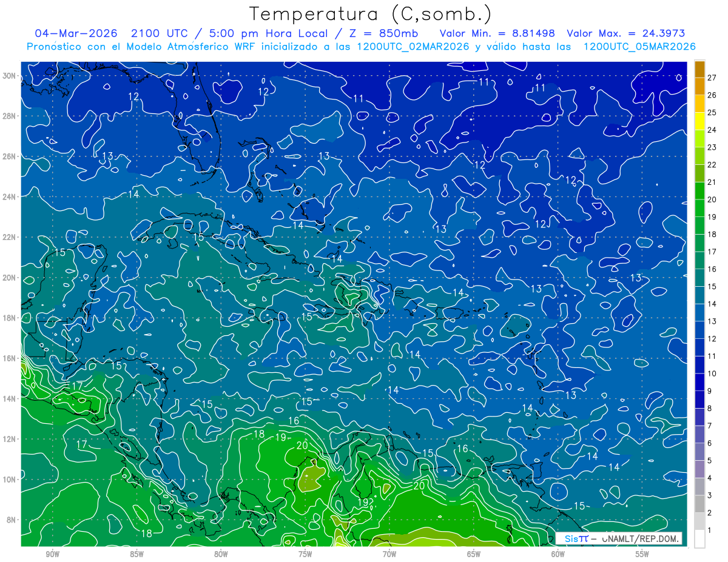Click the '90W' longitude axis label
Screen dimensions: 728x562
tap(52, 554)
